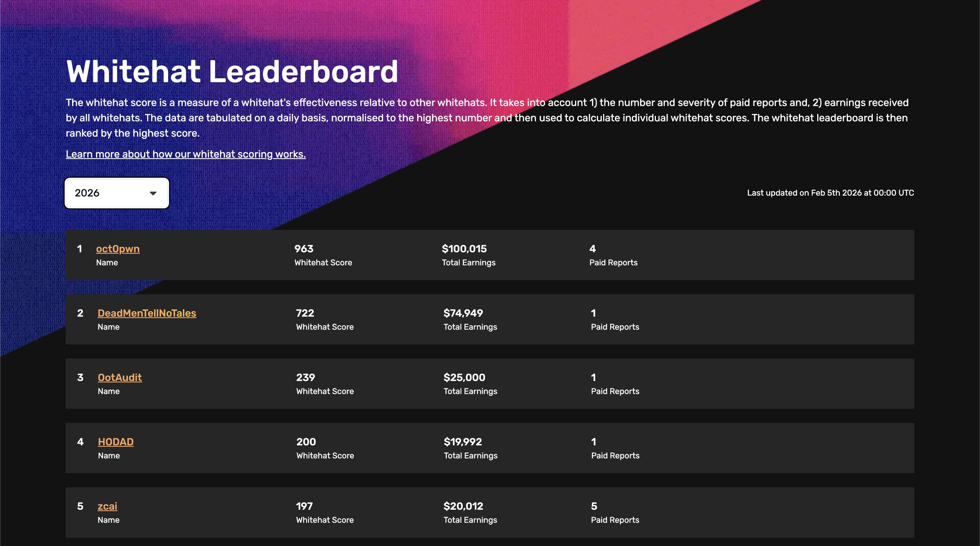
Task: Click oct0pwn's 963 whitehat score
Action: (x=304, y=249)
